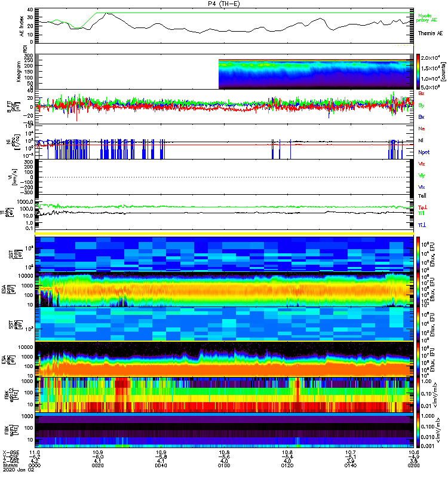The image size is (448, 478).
Task: Click the ESA ions Eflux color bar
Action: point(418,289)
